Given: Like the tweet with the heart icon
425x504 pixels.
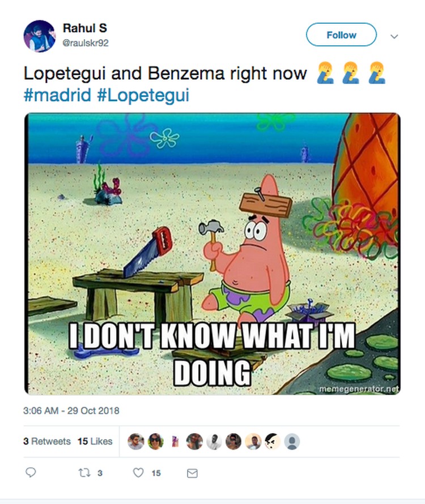Looking at the screenshot, I should click(x=138, y=473).
